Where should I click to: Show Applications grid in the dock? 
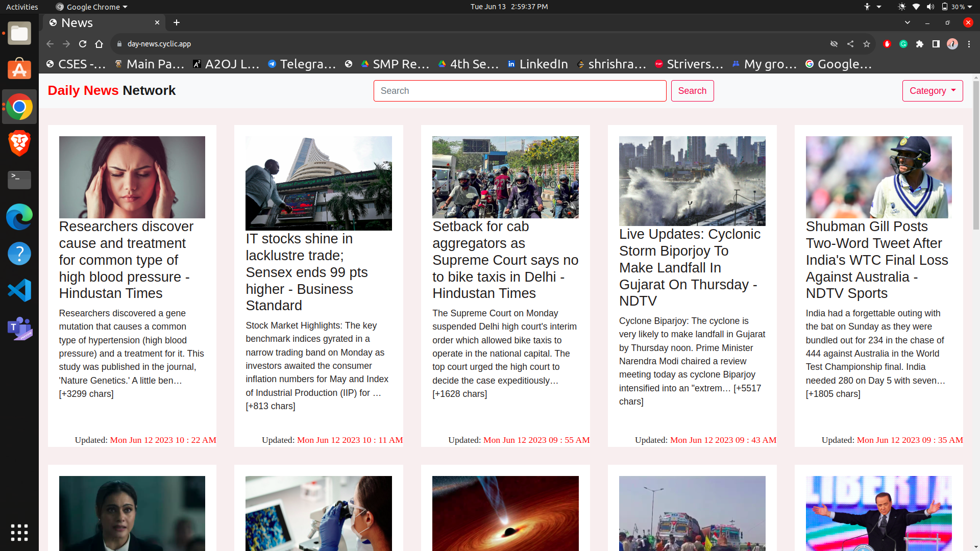click(x=19, y=532)
